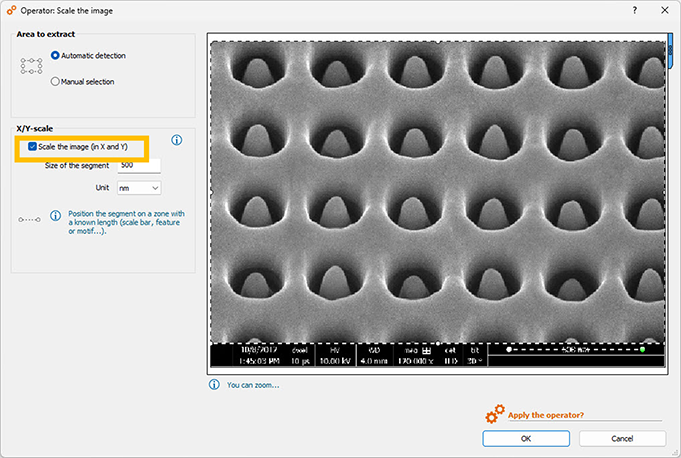681x458 pixels.
Task: Select Automatic detection radio button
Action: (56, 55)
